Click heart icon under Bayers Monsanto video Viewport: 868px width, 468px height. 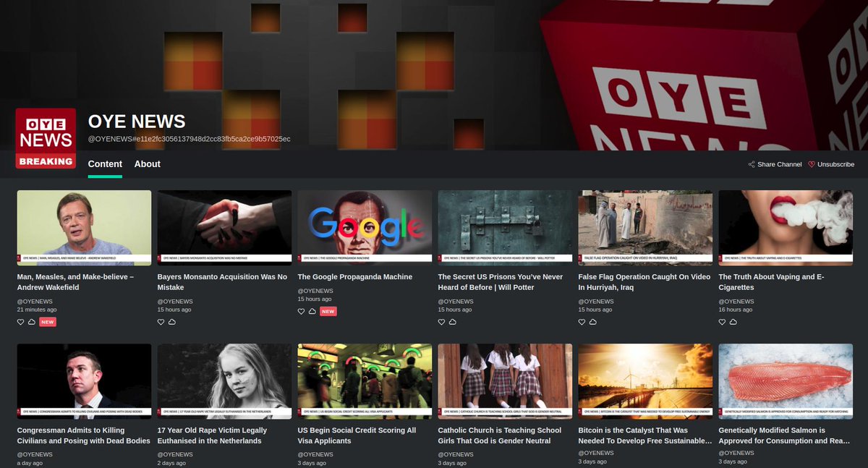[161, 322]
